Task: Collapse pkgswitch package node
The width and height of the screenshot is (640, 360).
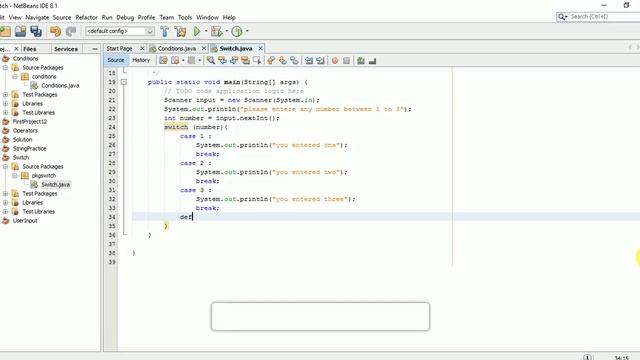Action: 15,176
